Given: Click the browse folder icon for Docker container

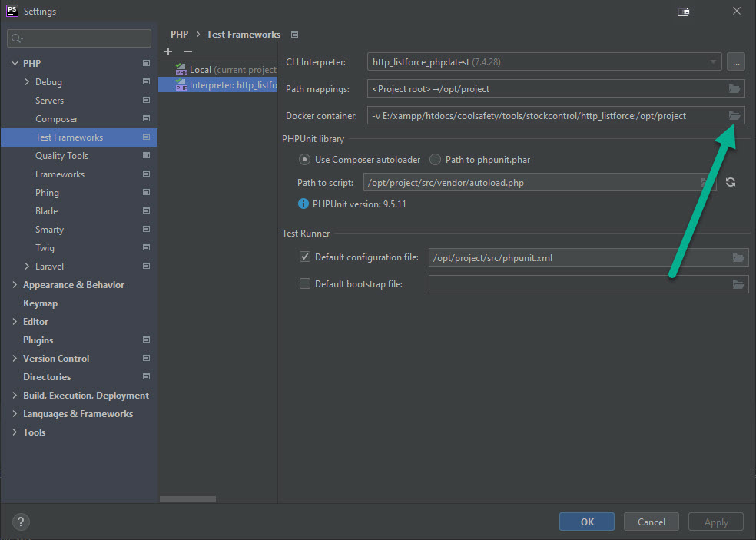Looking at the screenshot, I should [734, 115].
